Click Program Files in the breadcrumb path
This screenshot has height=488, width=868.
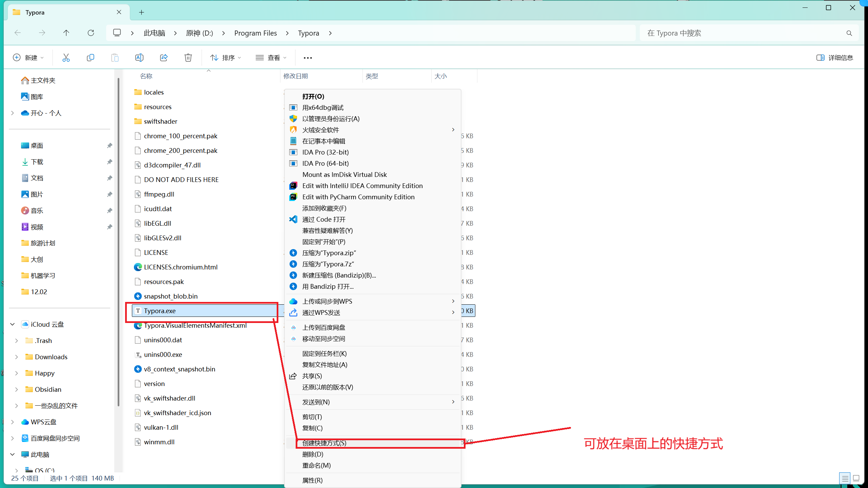[x=255, y=33]
